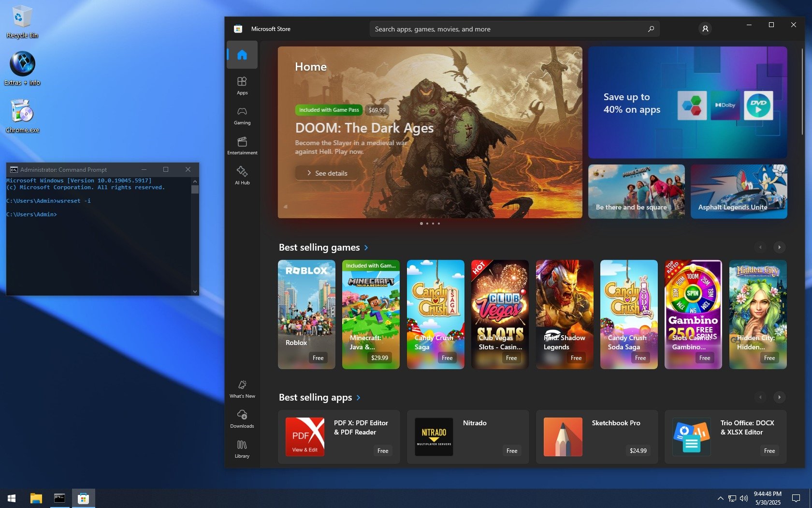812x508 pixels.
Task: Open the Apps section in sidebar
Action: pos(242,85)
